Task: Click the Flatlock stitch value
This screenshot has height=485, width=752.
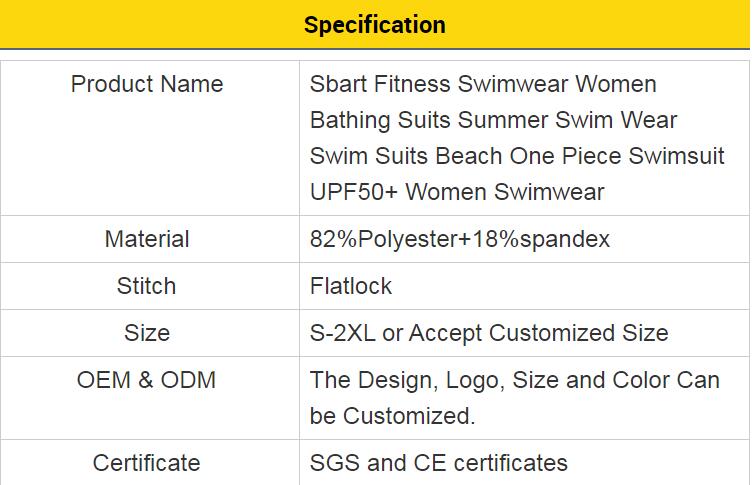Action: pos(351,286)
